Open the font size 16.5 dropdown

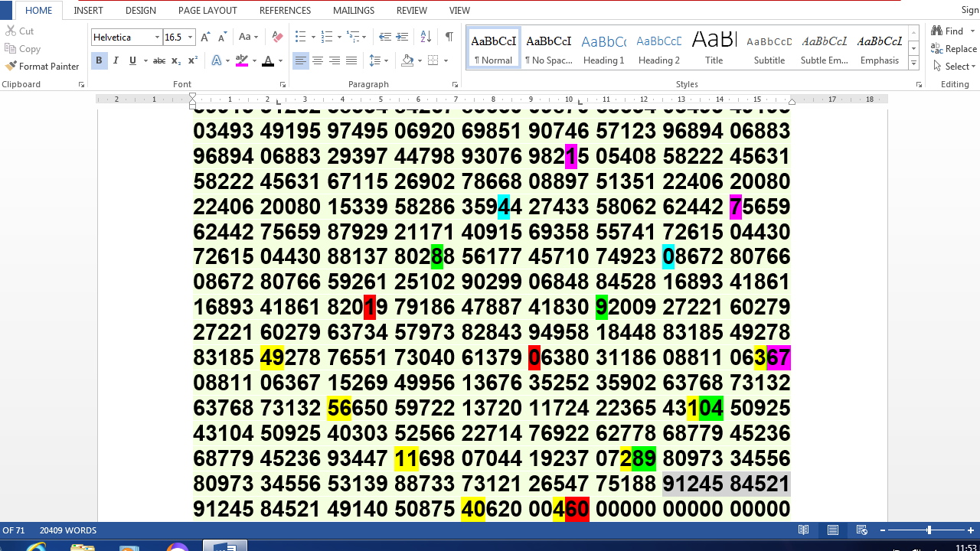click(x=191, y=37)
